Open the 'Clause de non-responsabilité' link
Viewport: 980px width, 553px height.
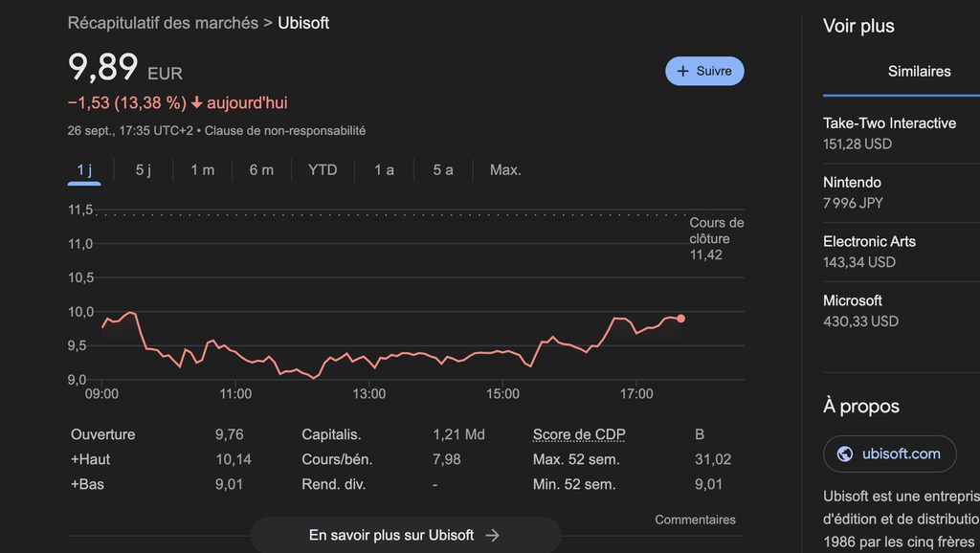(x=285, y=131)
